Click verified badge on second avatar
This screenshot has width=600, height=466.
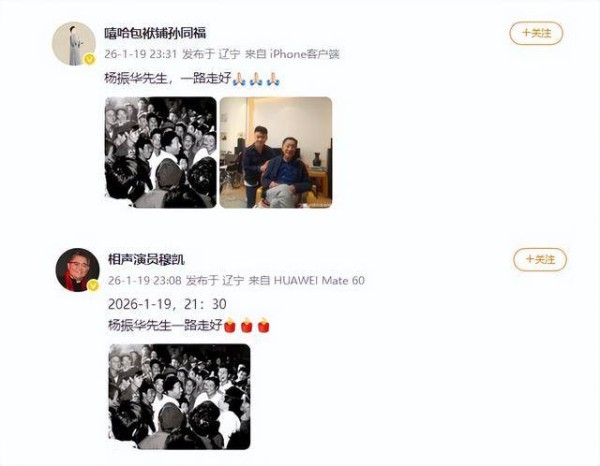tap(93, 285)
